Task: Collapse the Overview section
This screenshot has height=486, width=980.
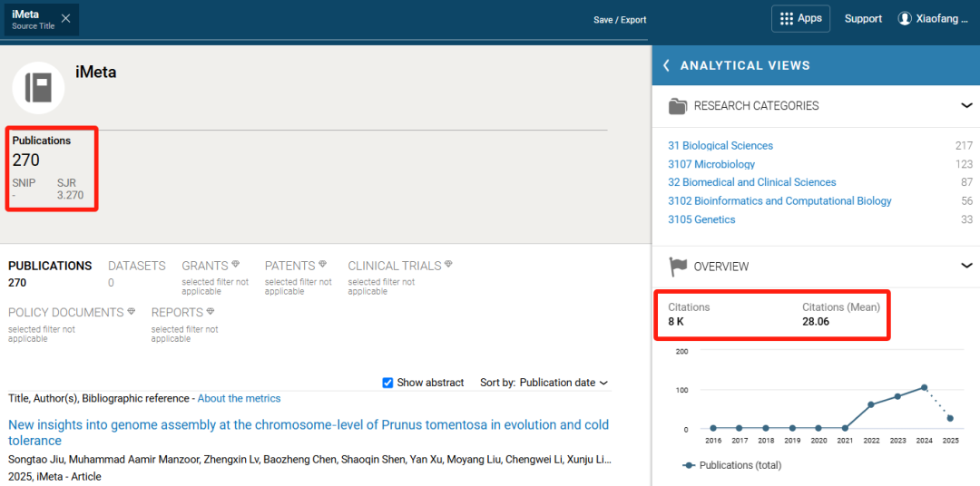Action: (966, 266)
